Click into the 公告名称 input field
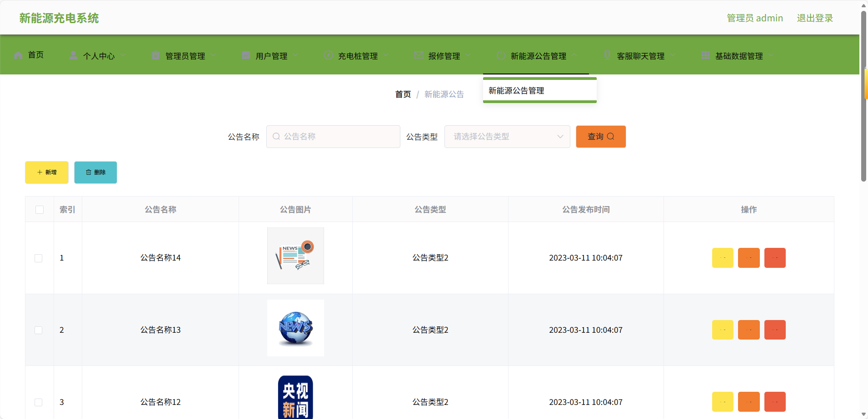Viewport: 868px width, 419px height. tap(333, 137)
